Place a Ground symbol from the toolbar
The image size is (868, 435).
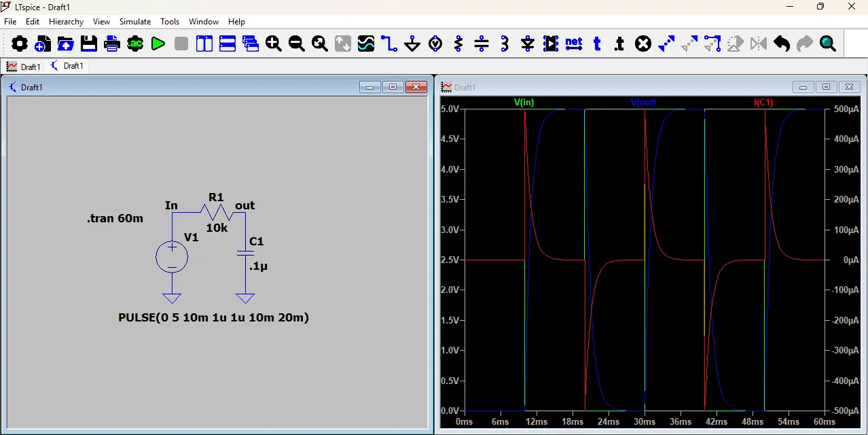412,44
